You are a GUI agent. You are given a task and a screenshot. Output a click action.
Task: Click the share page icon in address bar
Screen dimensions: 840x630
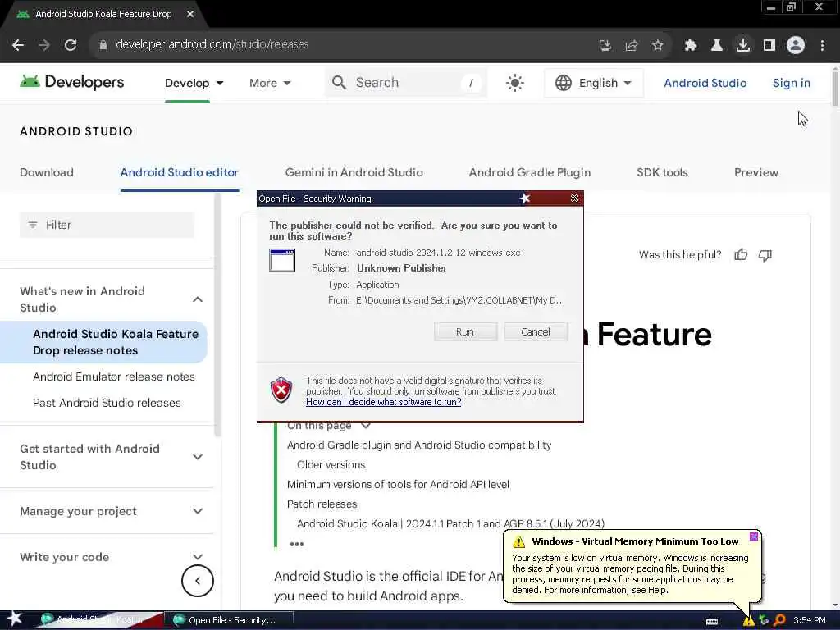coord(631,46)
